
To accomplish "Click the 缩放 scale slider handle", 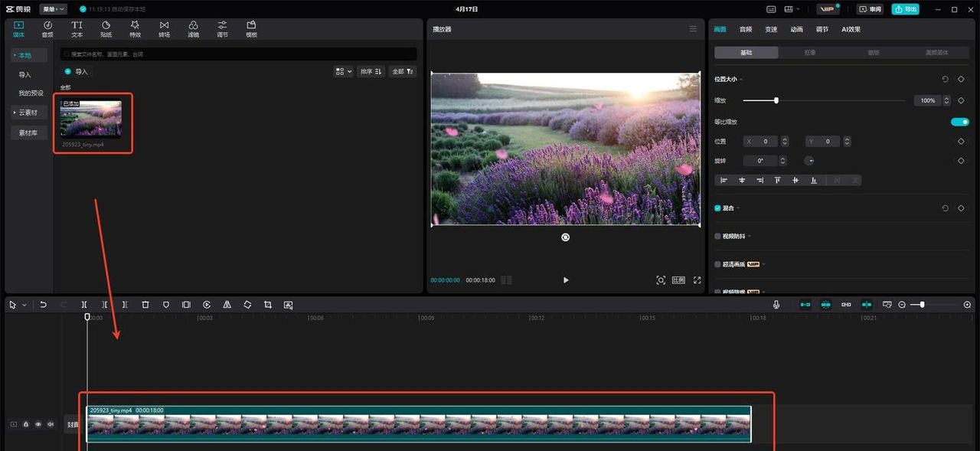I will click(x=776, y=100).
